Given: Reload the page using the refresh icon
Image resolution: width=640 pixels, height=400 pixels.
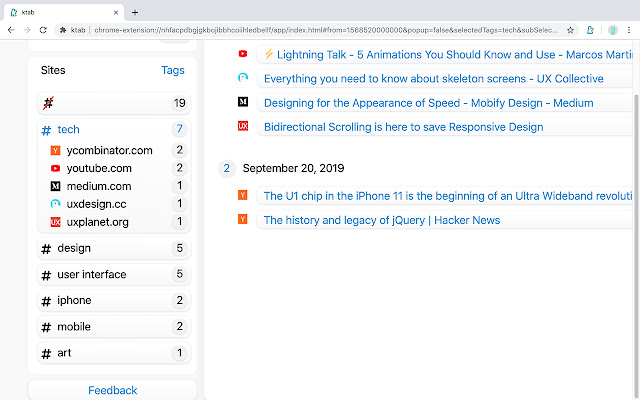Looking at the screenshot, I should 43,30.
